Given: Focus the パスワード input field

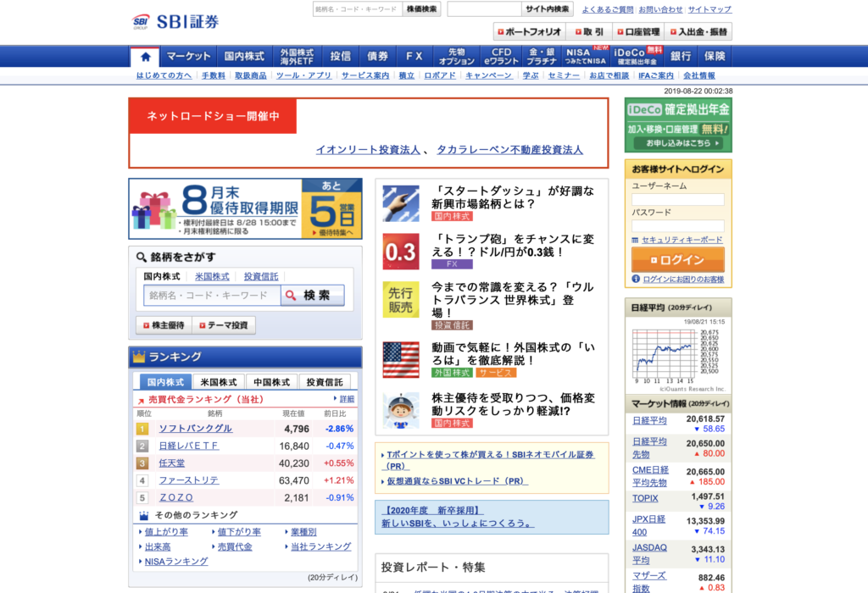Looking at the screenshot, I should point(677,225).
